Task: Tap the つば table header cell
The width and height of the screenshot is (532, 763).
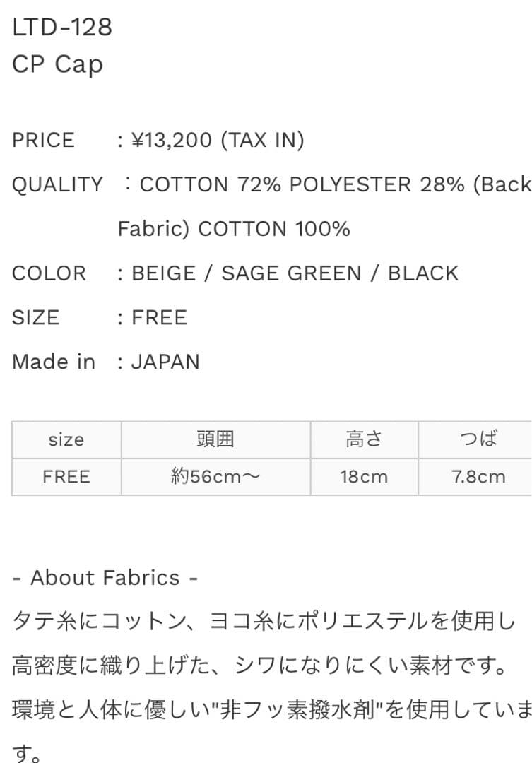Action: [479, 439]
